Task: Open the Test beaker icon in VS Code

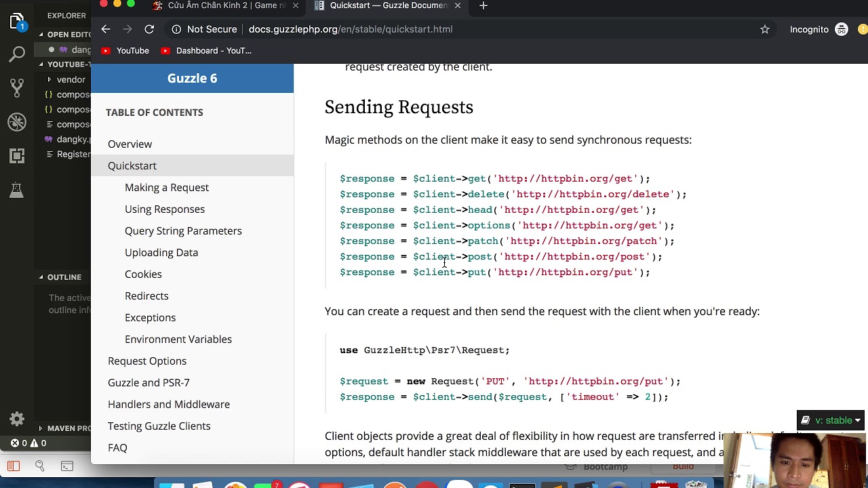Action: click(x=17, y=190)
